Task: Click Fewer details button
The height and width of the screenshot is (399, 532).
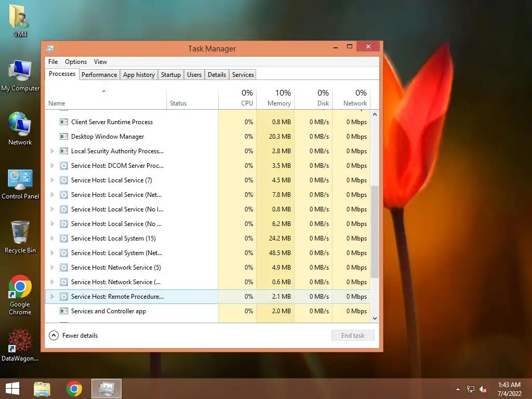Action: [x=73, y=336]
